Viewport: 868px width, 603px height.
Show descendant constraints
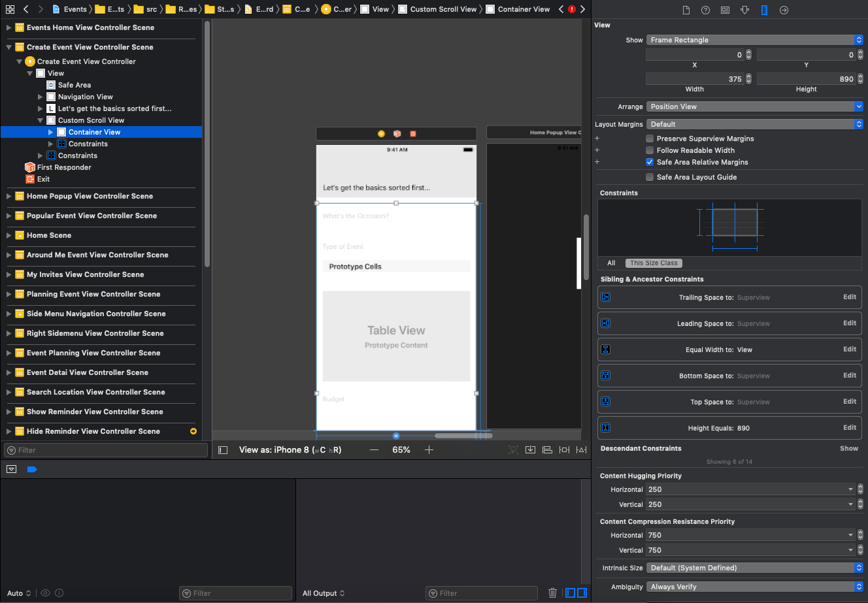tap(849, 448)
